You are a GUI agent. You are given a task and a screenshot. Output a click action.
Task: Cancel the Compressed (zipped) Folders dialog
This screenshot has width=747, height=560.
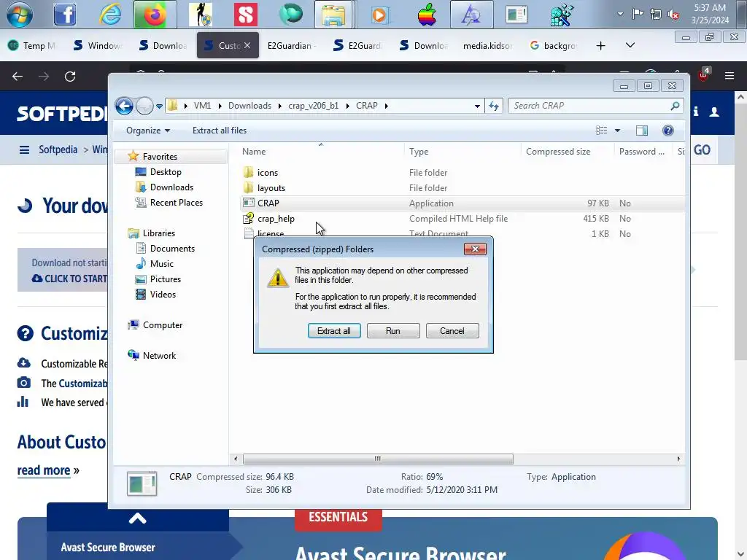[452, 331]
